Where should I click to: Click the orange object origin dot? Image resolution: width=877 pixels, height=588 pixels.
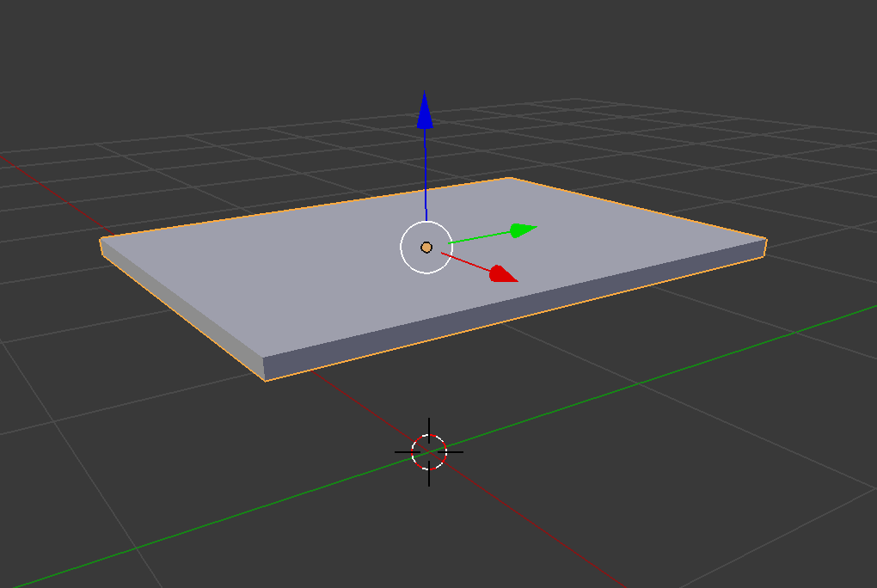(x=426, y=248)
